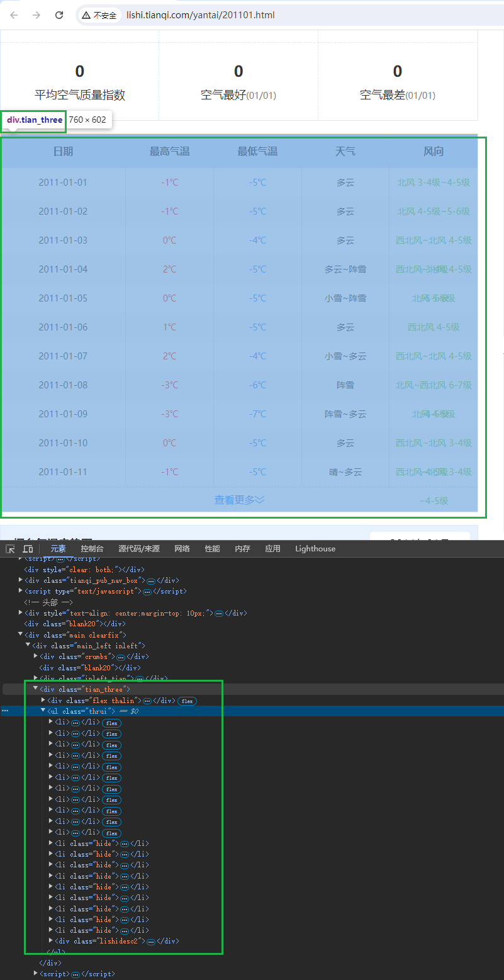Screen dimensions: 504x980
Task: Open the 网络 tab
Action: click(182, 549)
